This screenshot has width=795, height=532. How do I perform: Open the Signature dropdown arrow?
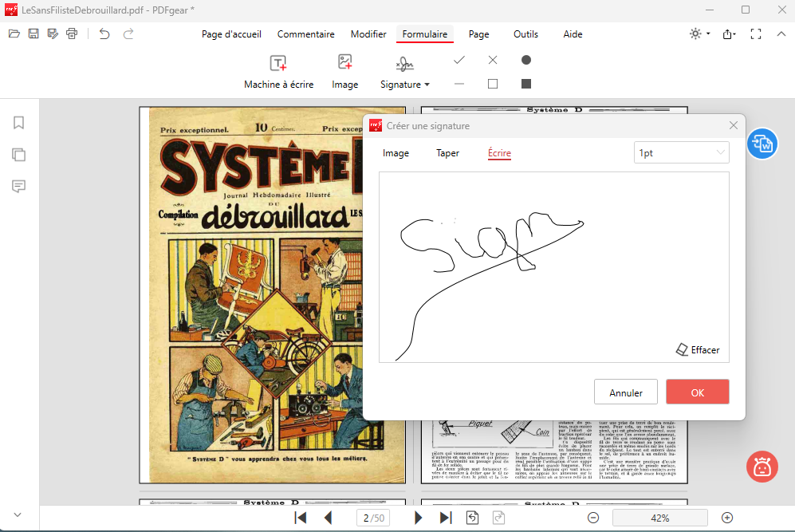click(427, 85)
